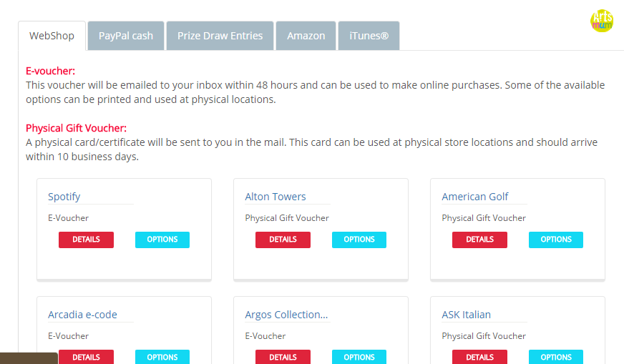This screenshot has height=364, width=624.
Task: Click E-Voucher label under Arcadia e-code
Action: (68, 336)
